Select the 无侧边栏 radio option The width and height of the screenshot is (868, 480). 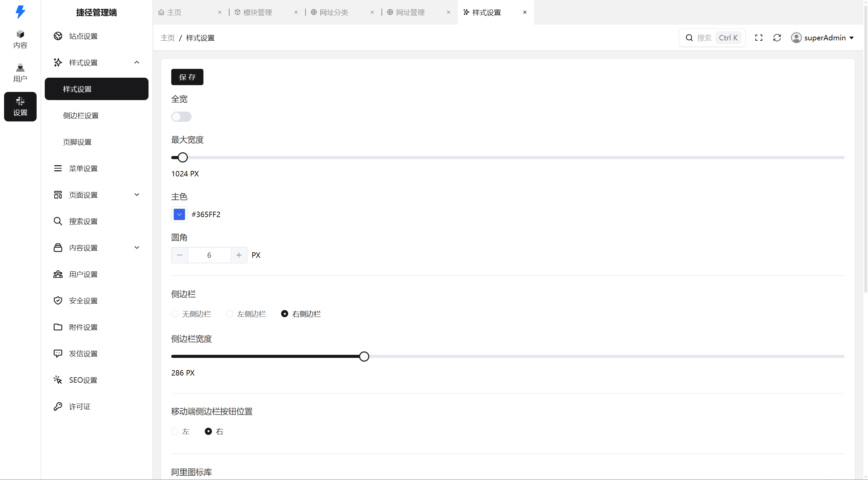(191, 314)
